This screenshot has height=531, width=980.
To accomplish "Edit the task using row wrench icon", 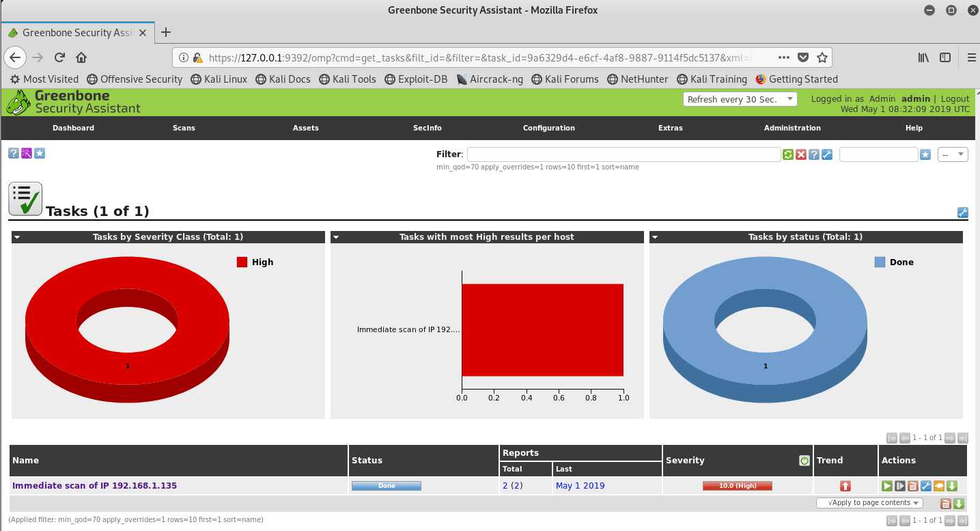I will point(926,486).
